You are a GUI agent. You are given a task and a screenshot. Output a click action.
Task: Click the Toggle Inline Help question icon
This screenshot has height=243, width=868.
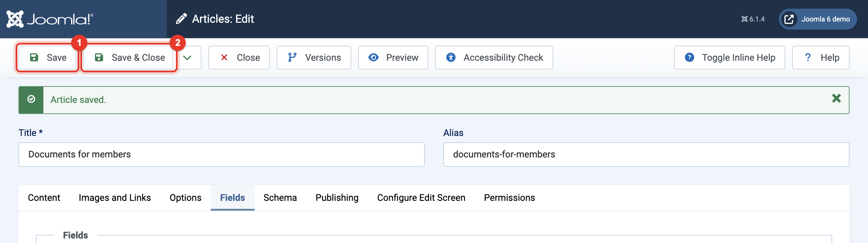point(689,57)
